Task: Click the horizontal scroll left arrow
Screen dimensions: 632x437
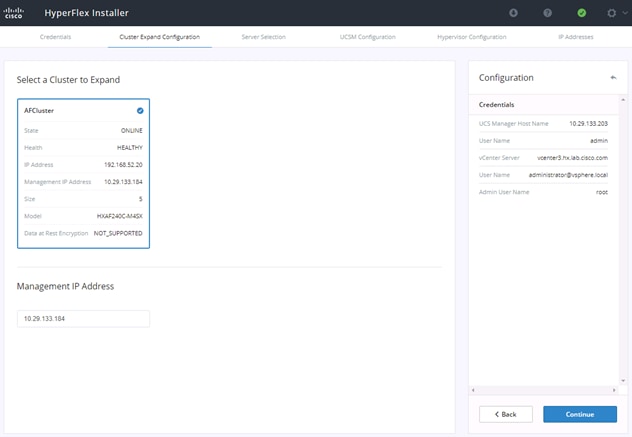Action: pos(473,390)
